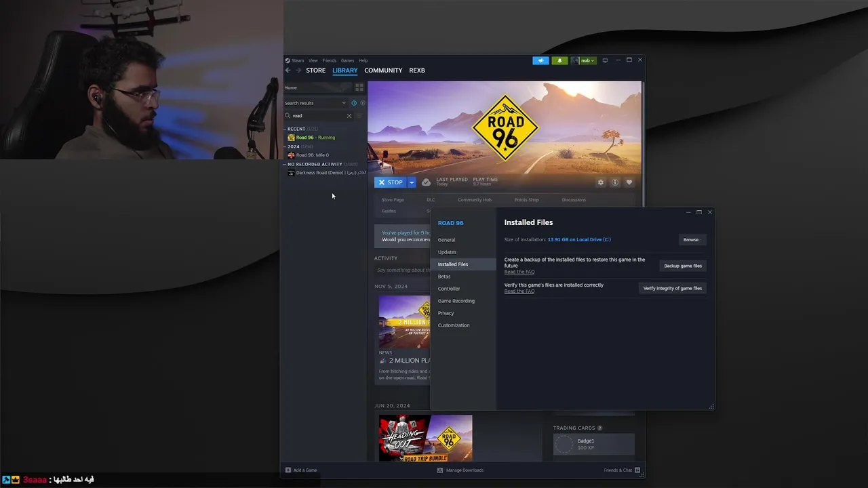Screen dimensions: 868x488
Task: Select Game Recording in properties sidebar
Action: (x=463, y=301)
